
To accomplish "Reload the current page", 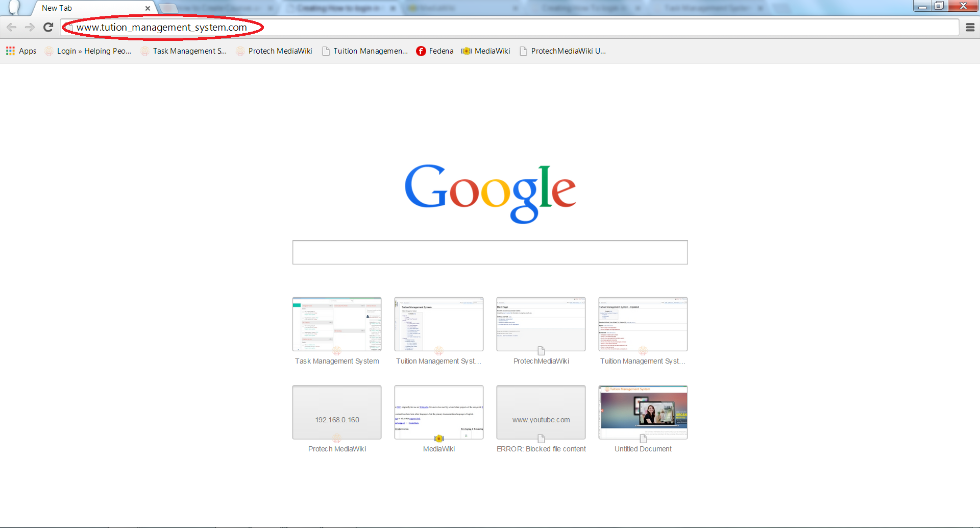I will point(48,28).
